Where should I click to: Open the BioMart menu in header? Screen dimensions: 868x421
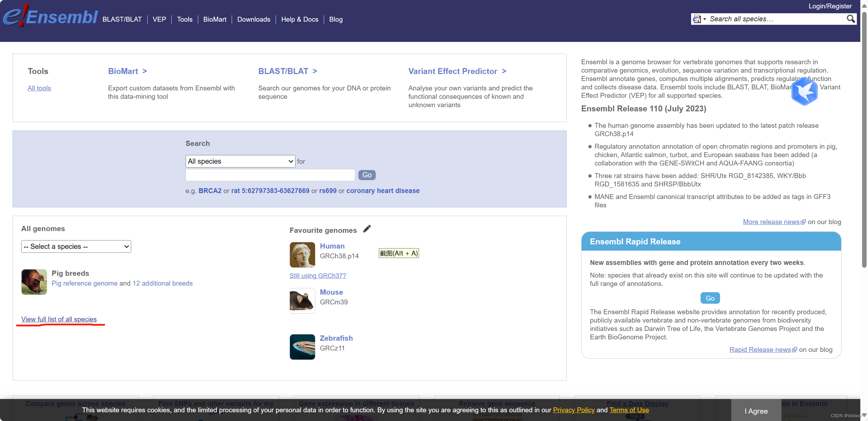[215, 20]
